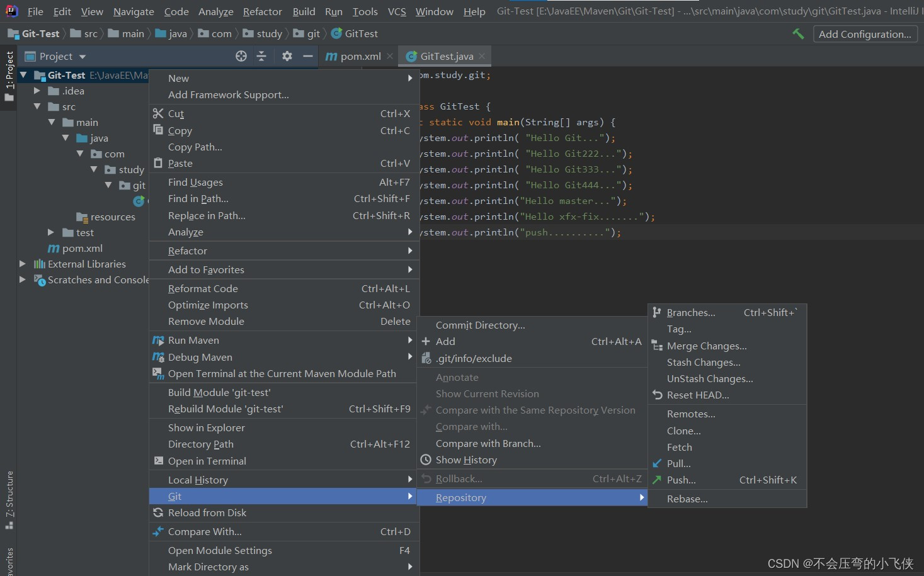Select Rebase in Repository submenu
924x576 pixels.
727,499
